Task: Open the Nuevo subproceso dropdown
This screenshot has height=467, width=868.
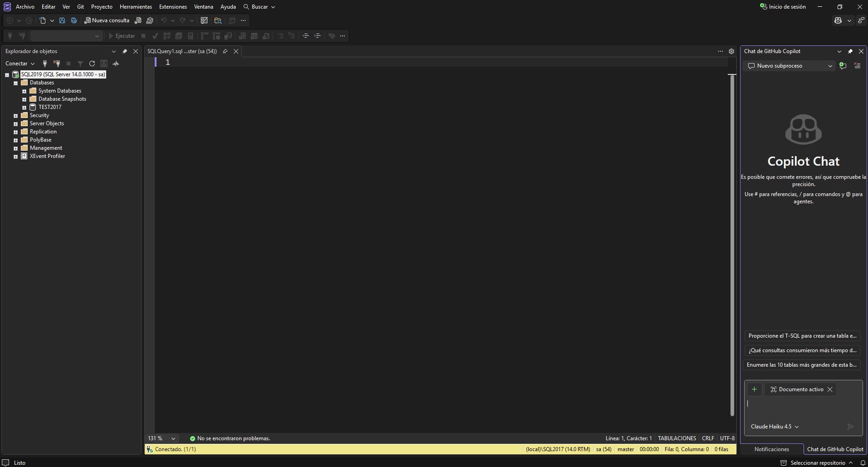Action: (x=790, y=66)
